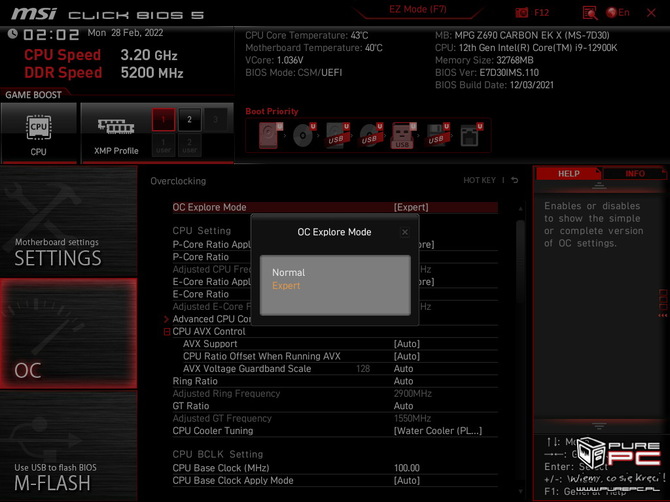This screenshot has width=670, height=502.
Task: Click the Overclocking page title
Action: pos(178,181)
